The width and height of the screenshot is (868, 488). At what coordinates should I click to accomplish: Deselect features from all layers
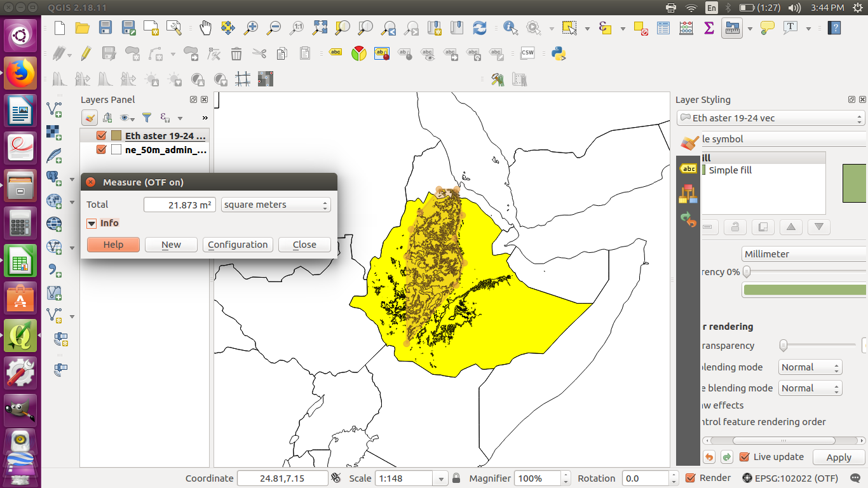click(x=641, y=28)
